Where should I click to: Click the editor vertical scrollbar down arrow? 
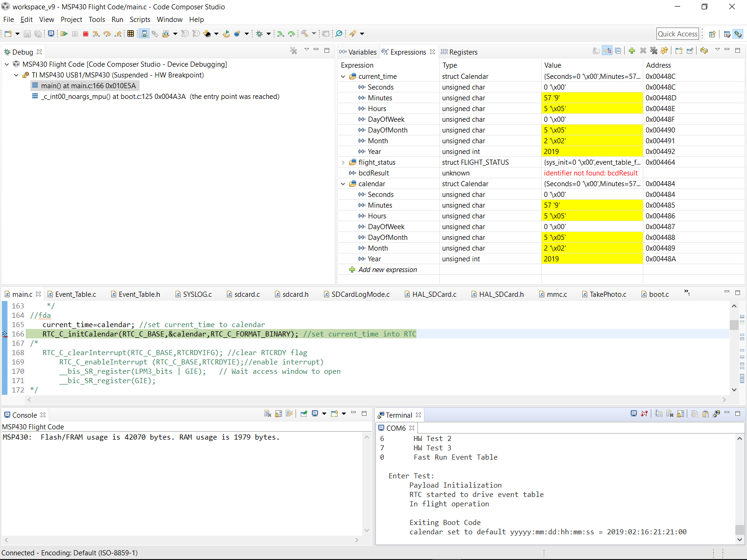pos(734,390)
